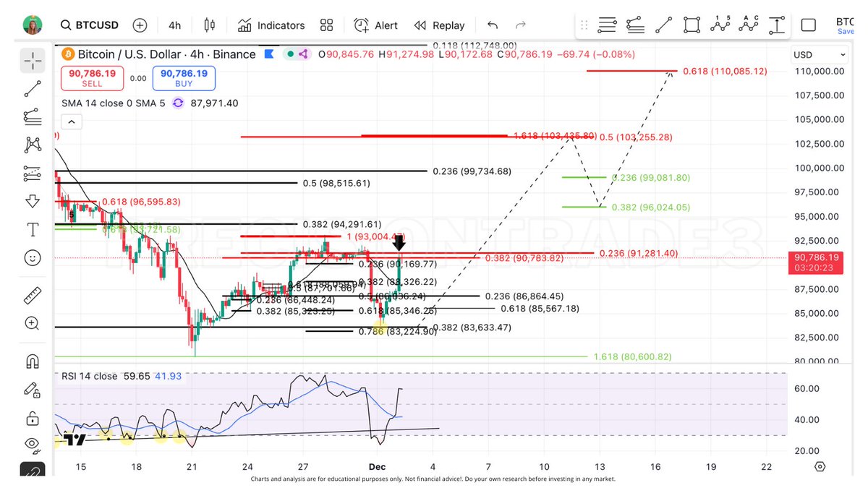This screenshot has height=488, width=868.
Task: Select trend line in floating toolbar
Action: [663, 25]
